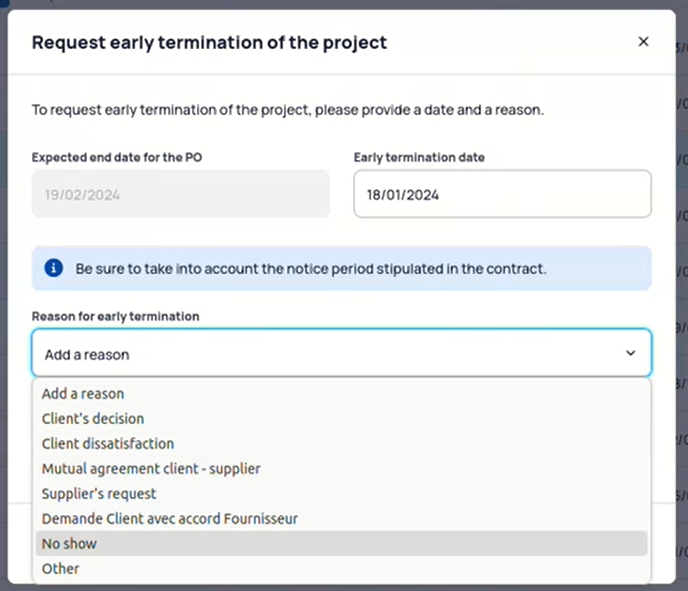688x591 pixels.
Task: Click the "Early termination date" label
Action: [x=419, y=157]
